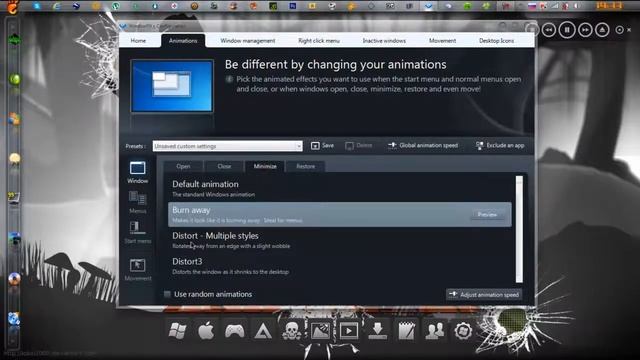
Task: Click the animation list vertical scrollbar
Action: click(x=519, y=229)
